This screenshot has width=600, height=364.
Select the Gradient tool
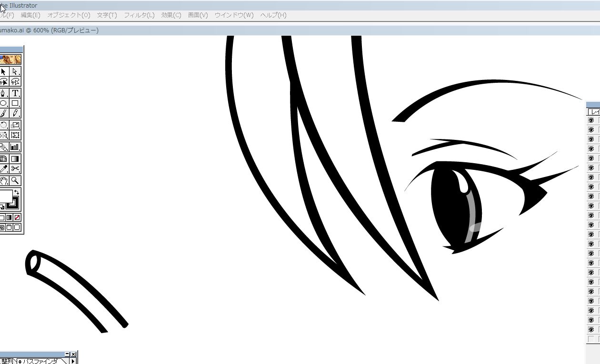click(15, 158)
